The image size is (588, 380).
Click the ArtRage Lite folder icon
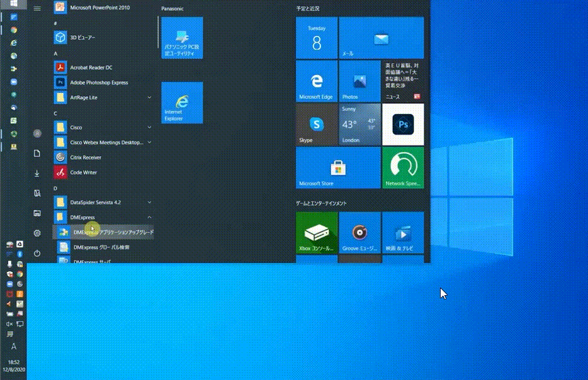(x=60, y=98)
